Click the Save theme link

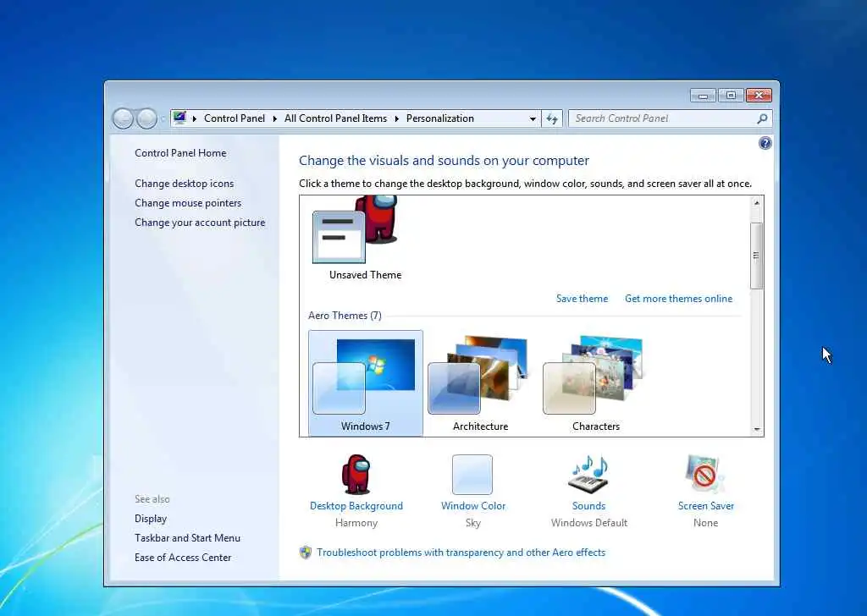tap(582, 299)
